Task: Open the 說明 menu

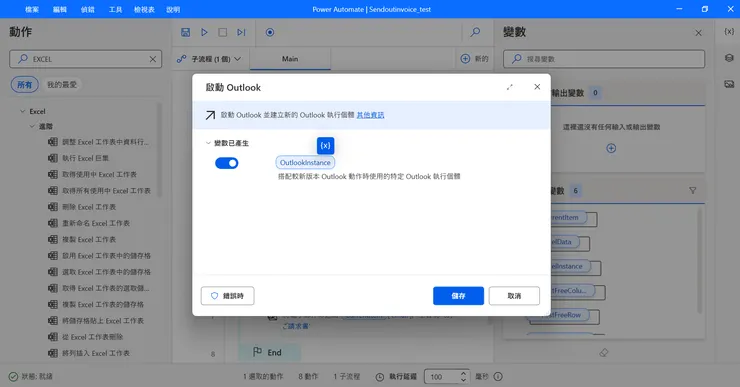Action: (173, 9)
